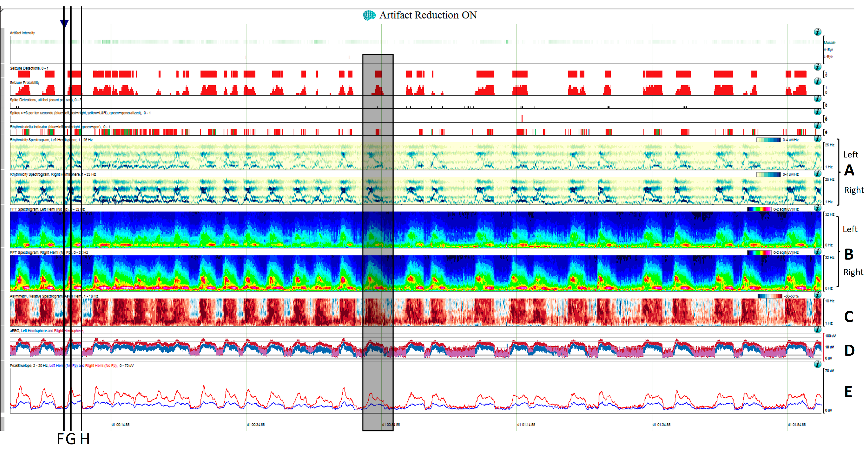Click the Asymmetry -50-50 % color scale
This screenshot has height=452, width=868.
coord(770,296)
